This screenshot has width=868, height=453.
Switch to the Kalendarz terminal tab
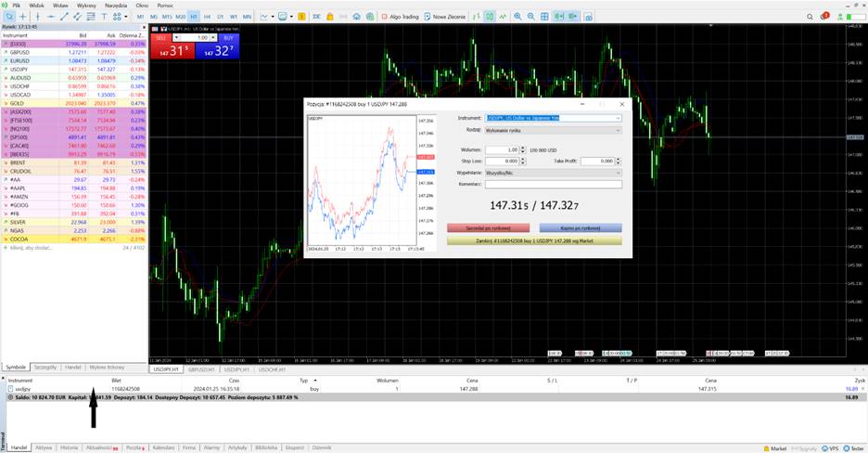pos(163,447)
